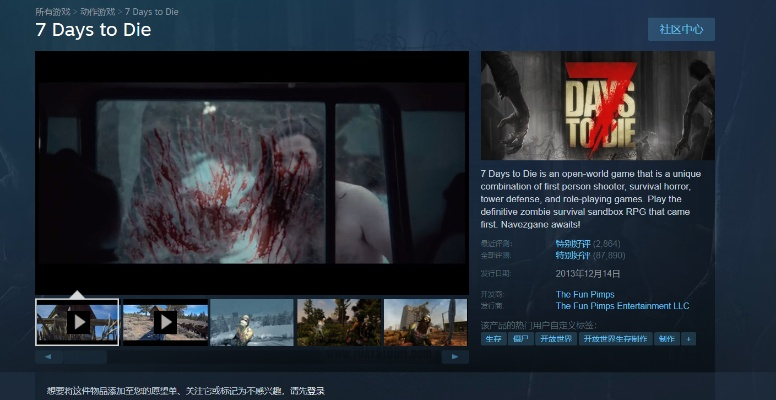The width and height of the screenshot is (776, 400).
Task: Go to 所有游戏 breadcrumb
Action: (52, 9)
